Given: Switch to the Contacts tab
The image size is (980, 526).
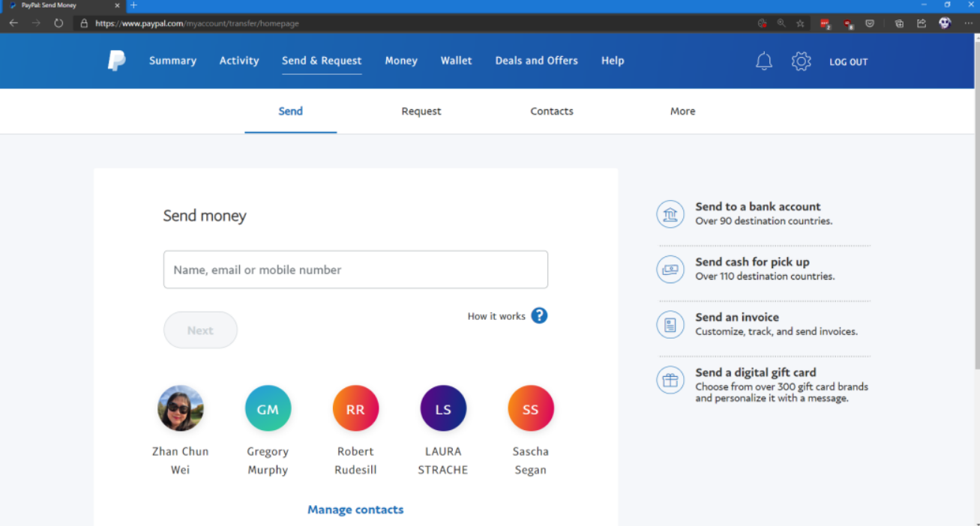Looking at the screenshot, I should [x=552, y=111].
